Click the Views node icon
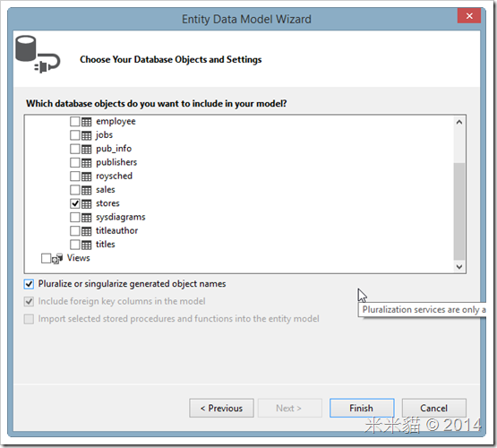Viewport: 497px width, 448px height. click(57, 259)
